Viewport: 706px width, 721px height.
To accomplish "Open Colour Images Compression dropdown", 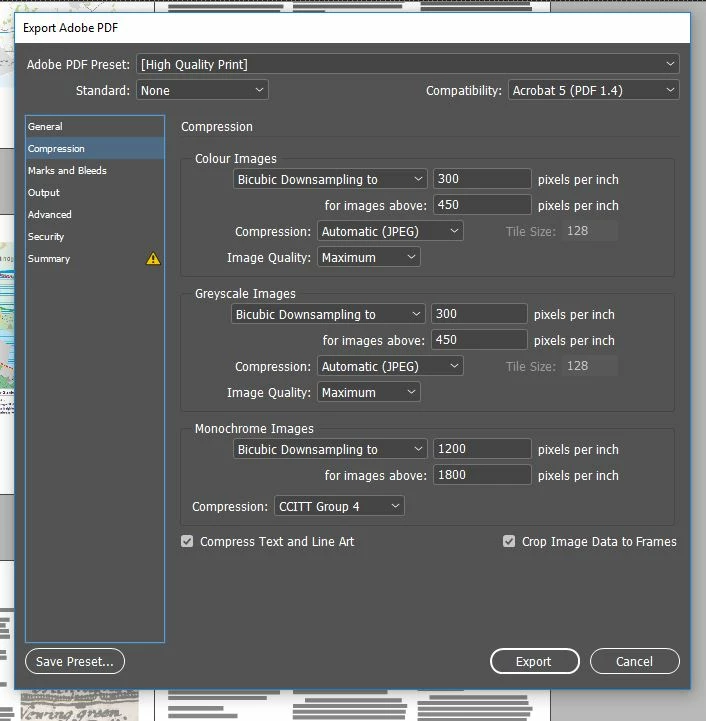I will (390, 231).
